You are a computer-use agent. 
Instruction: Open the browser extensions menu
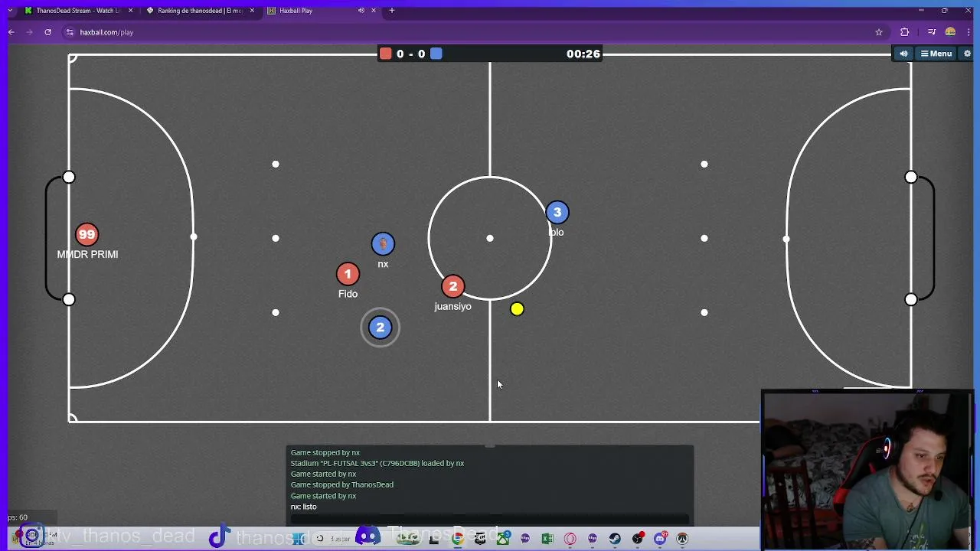905,32
